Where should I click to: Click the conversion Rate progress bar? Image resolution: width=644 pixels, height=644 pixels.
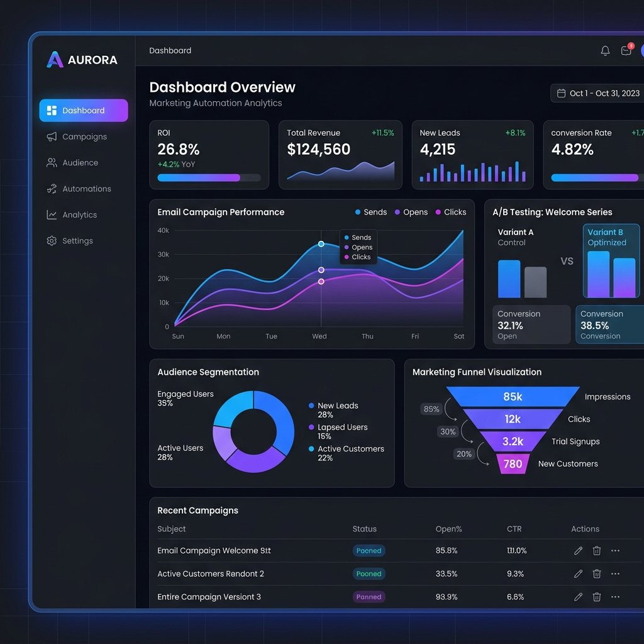pos(597,177)
